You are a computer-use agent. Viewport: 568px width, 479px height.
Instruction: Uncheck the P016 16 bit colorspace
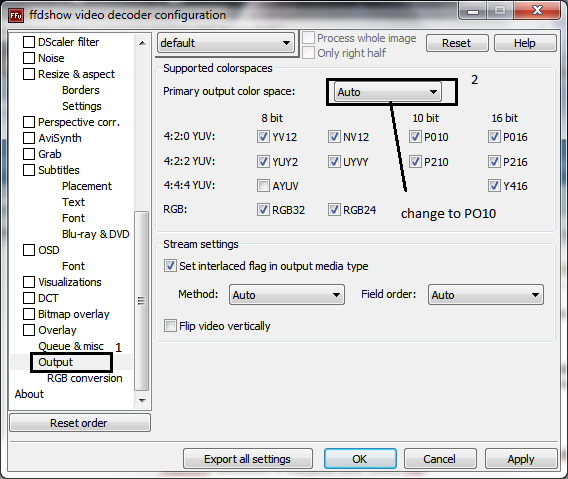click(494, 137)
